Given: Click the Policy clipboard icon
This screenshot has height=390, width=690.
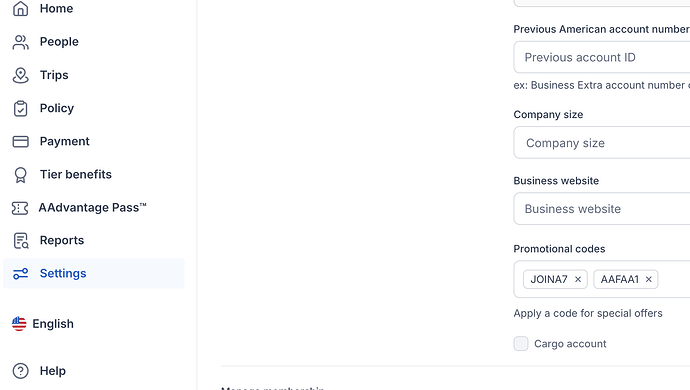Looking at the screenshot, I should pyautogui.click(x=20, y=108).
